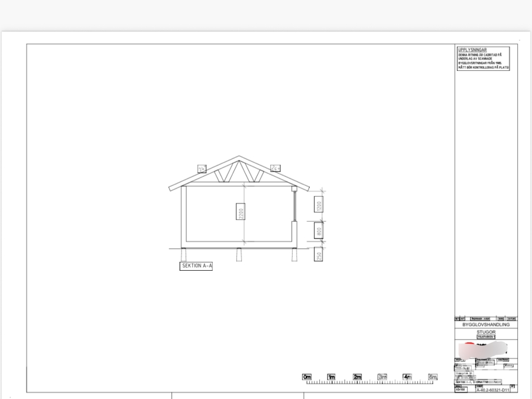This screenshot has width=532, height=399.
Task: Click the STUGOR title text
Action: (486, 332)
